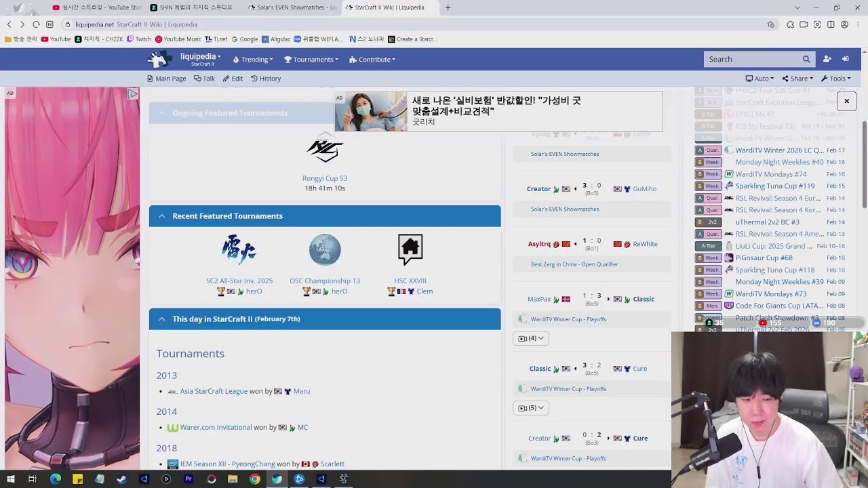Open the Contribute menu

pos(372,60)
